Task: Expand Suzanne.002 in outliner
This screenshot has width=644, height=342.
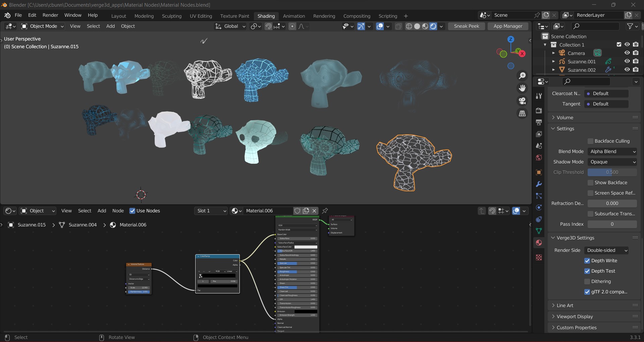Action: point(553,70)
